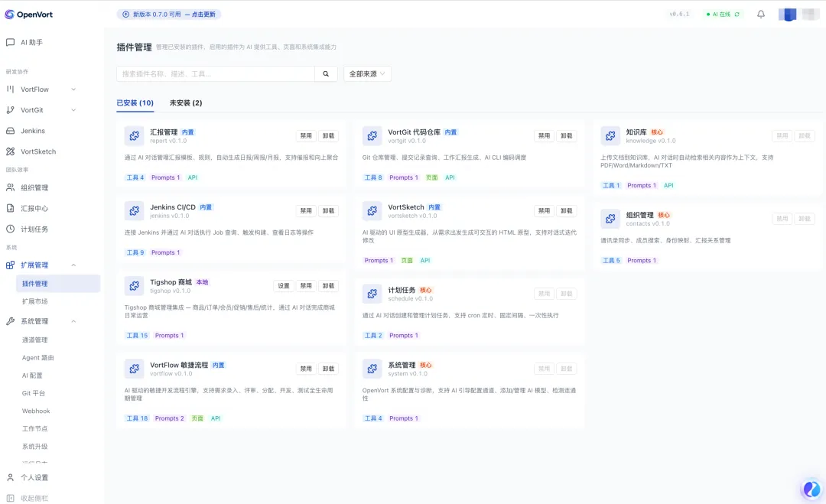The width and height of the screenshot is (826, 504).
Task: Expand the VortFlow sidebar chevron
Action: pos(73,89)
